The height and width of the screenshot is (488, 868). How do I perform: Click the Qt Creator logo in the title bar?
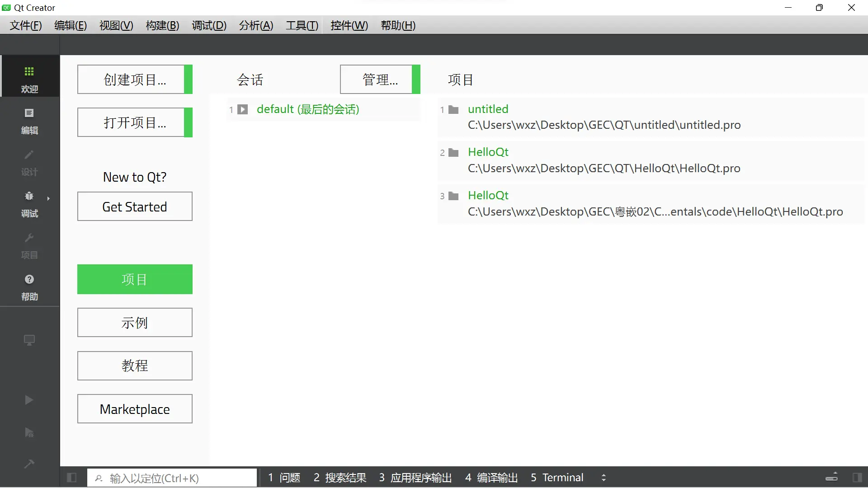click(x=6, y=8)
